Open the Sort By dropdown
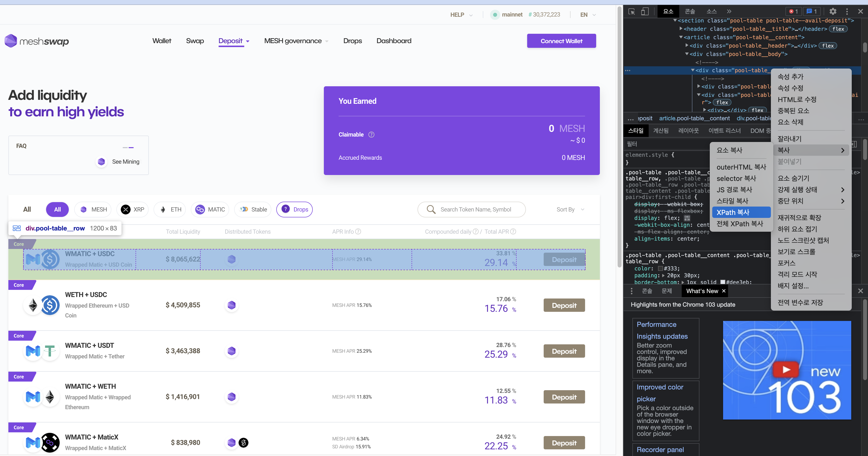The height and width of the screenshot is (456, 868). click(570, 209)
